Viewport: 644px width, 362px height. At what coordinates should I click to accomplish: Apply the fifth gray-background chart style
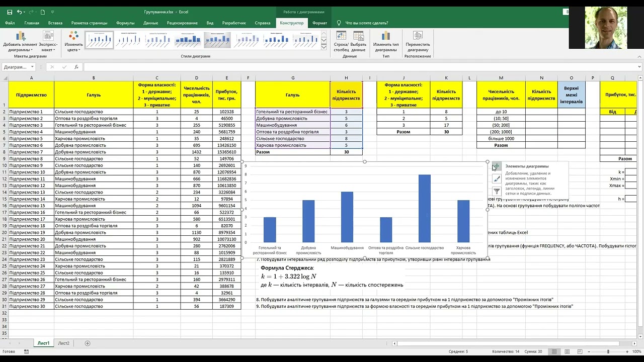(x=217, y=40)
